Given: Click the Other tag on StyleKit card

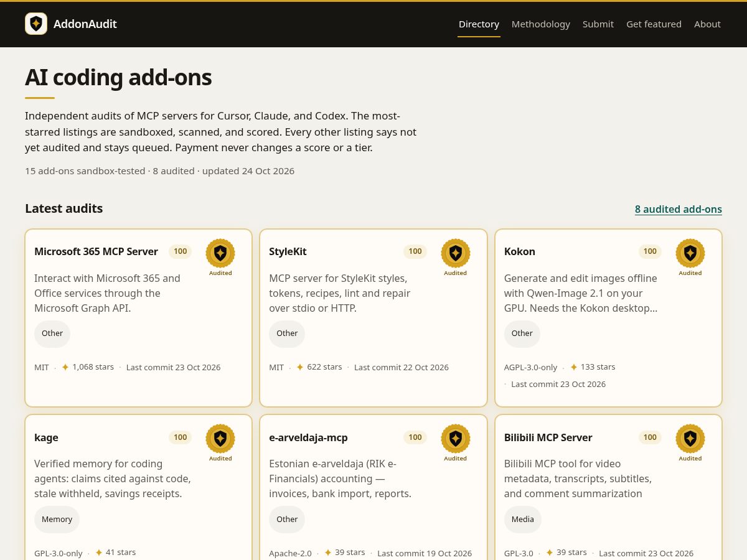Looking at the screenshot, I should [x=287, y=334].
